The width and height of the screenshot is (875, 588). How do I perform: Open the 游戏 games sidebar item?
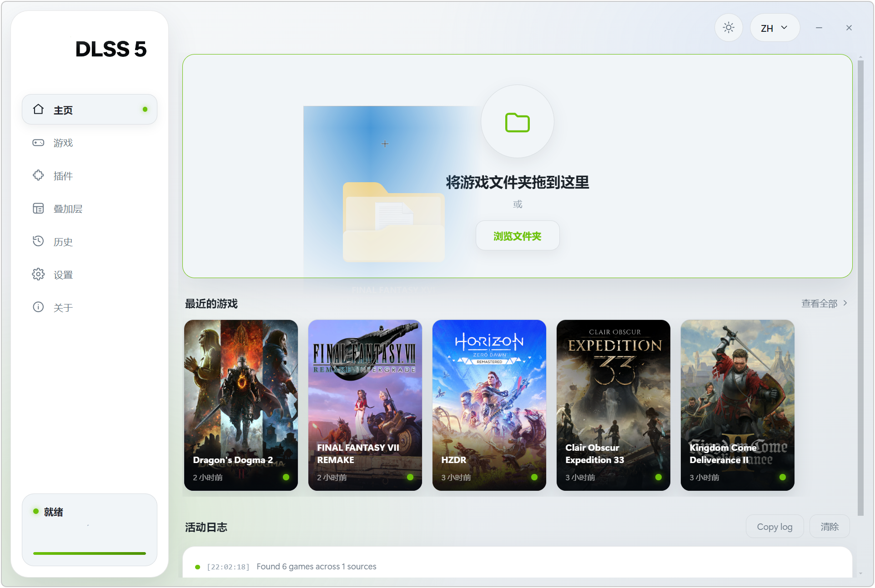(90, 143)
